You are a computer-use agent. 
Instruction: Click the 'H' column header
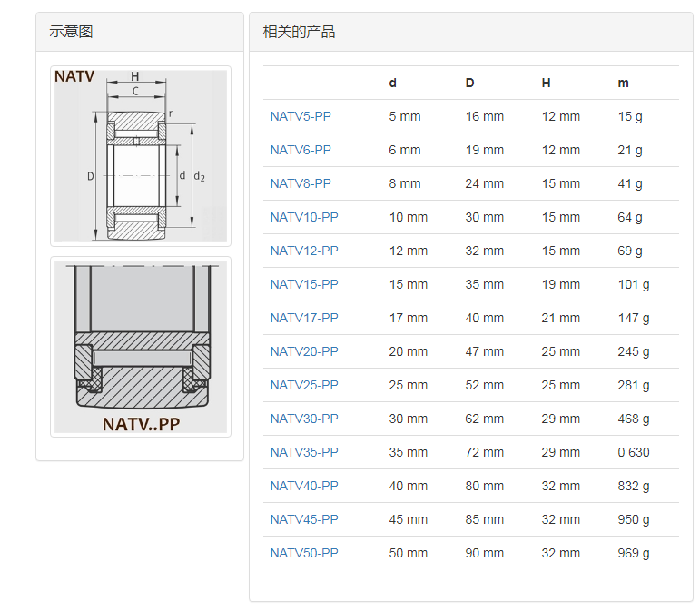(546, 83)
